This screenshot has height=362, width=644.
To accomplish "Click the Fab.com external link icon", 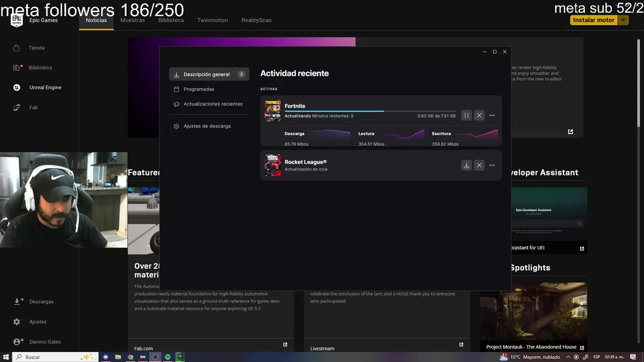I will pyautogui.click(x=285, y=344).
